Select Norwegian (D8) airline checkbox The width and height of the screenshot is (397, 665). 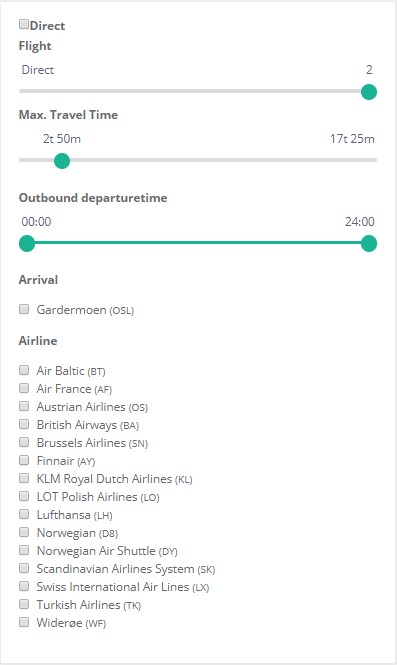pos(24,532)
